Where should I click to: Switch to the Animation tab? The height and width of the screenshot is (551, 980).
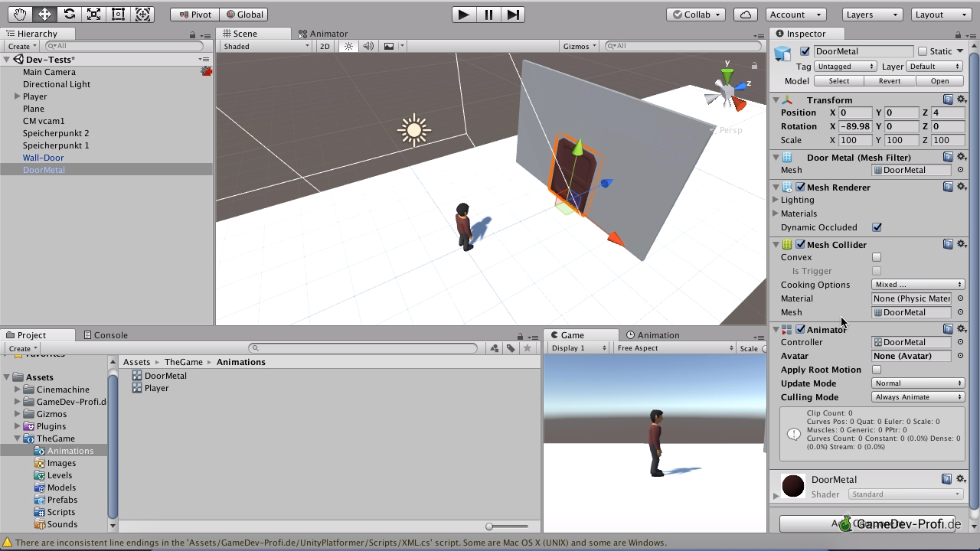pyautogui.click(x=652, y=335)
